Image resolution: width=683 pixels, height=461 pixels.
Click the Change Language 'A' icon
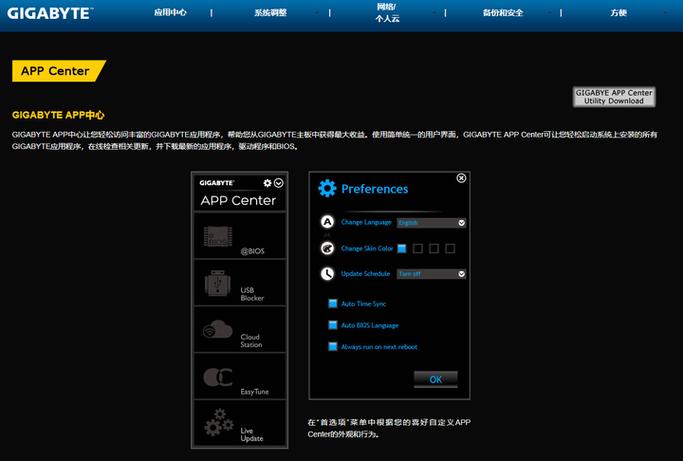pos(327,222)
